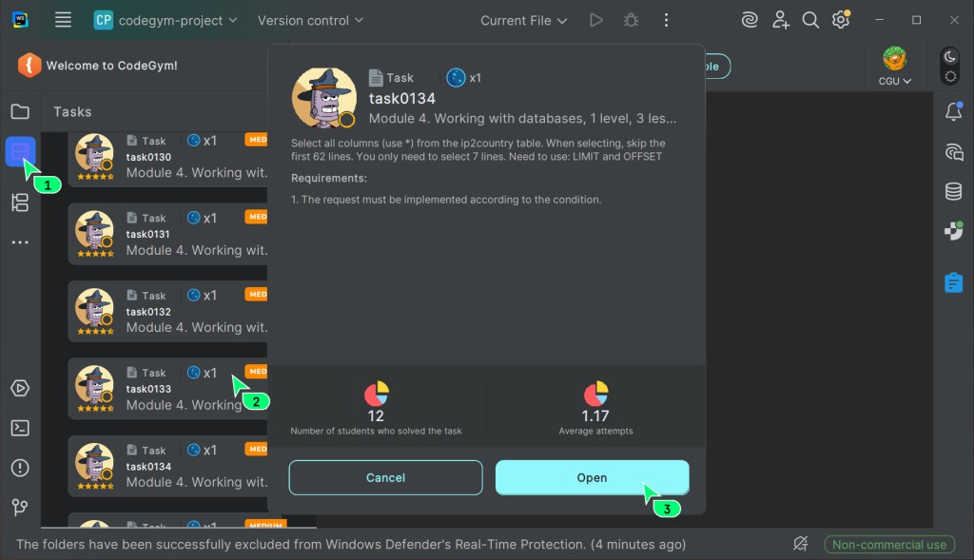Open the CodeGym Tasks tool window

tap(20, 152)
